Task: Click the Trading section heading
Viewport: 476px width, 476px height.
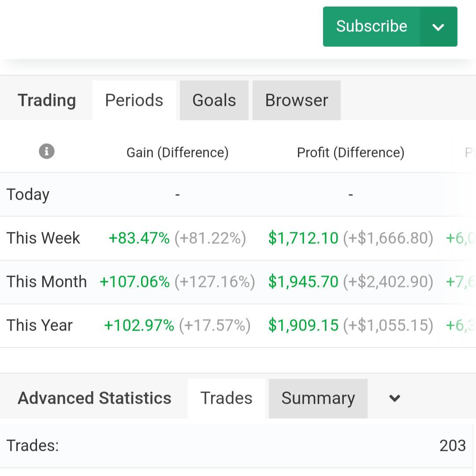Action: coord(47,100)
